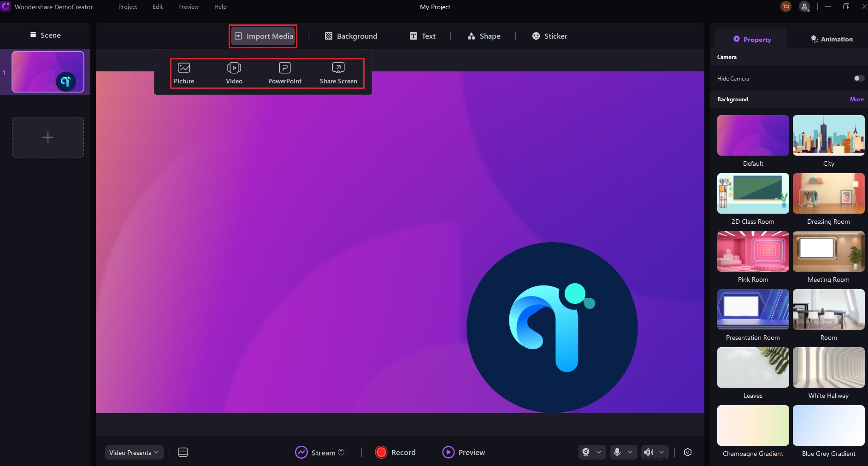Open the Sticker library
This screenshot has height=466, width=868.
pos(549,36)
